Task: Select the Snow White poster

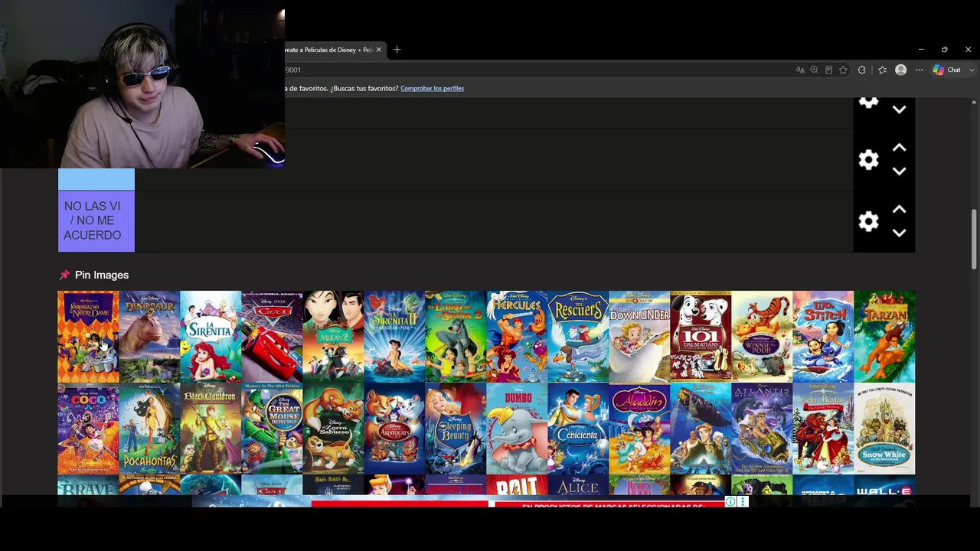Action: (884, 429)
